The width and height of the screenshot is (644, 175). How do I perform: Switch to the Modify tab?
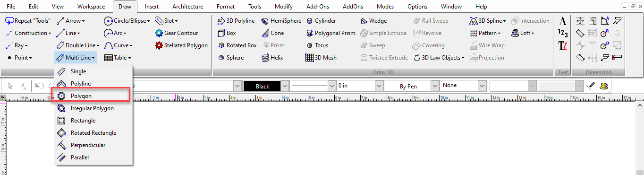pos(283,7)
